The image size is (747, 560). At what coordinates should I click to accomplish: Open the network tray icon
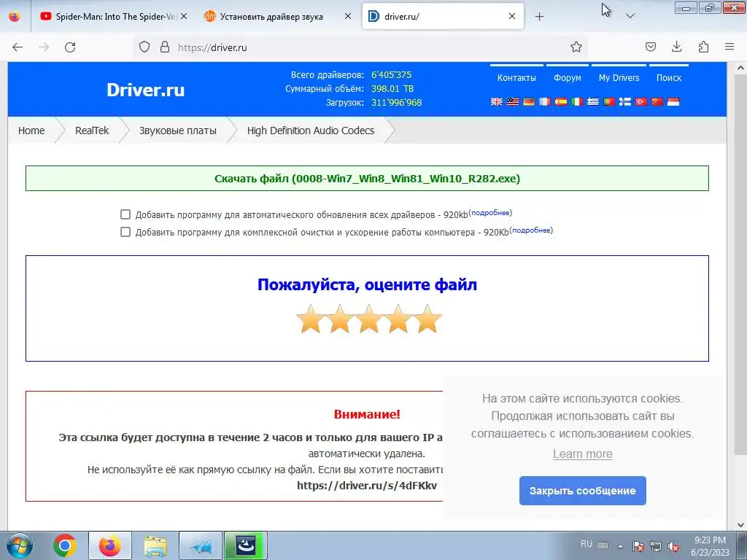pos(656,546)
